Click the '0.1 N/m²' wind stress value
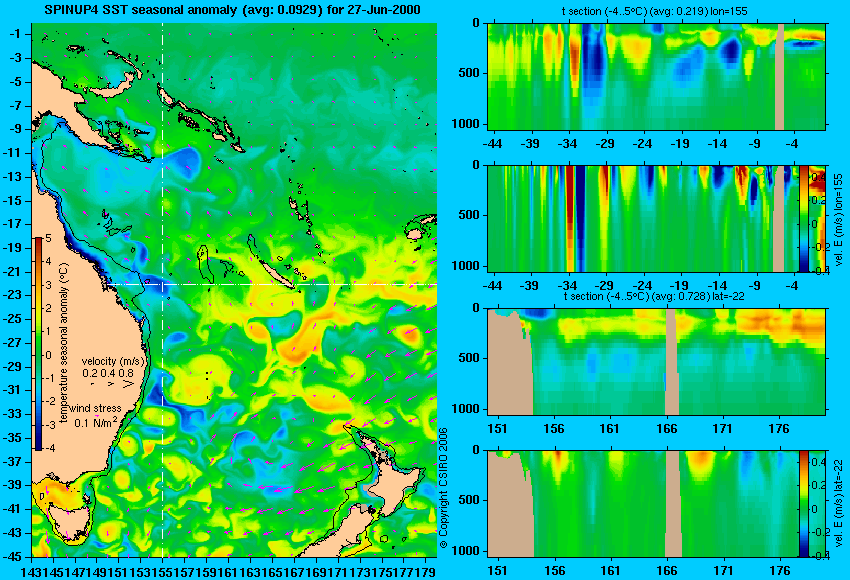This screenshot has height=580, width=850. point(96,422)
